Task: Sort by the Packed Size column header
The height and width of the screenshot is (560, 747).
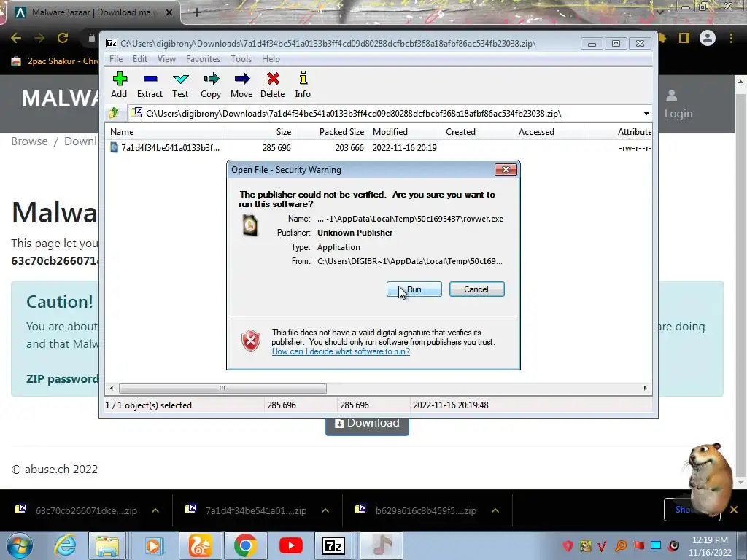Action: pyautogui.click(x=332, y=132)
